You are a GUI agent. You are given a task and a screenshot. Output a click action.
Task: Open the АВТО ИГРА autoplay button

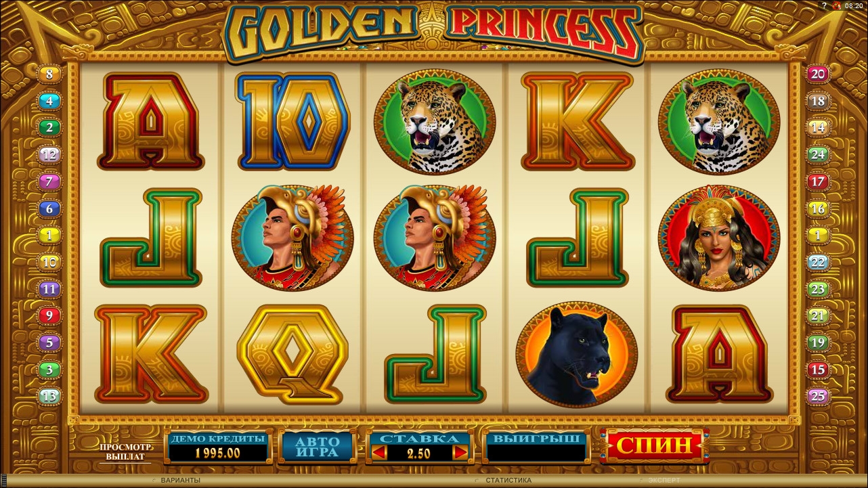point(318,446)
